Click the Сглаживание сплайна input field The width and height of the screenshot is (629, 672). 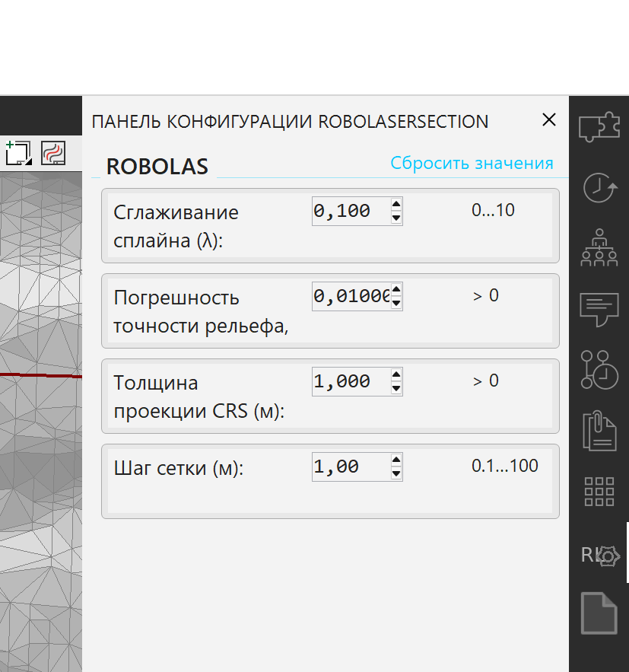point(348,211)
